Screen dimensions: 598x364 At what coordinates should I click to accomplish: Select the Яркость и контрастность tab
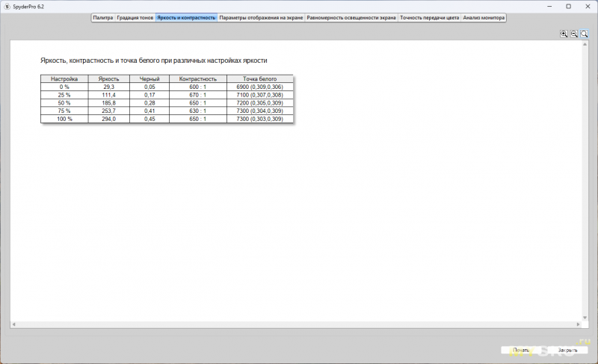[x=186, y=17]
